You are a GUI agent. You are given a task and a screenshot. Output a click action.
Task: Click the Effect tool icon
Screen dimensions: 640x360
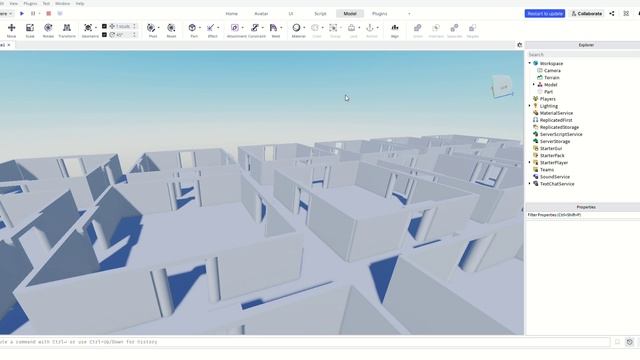pos(211,28)
